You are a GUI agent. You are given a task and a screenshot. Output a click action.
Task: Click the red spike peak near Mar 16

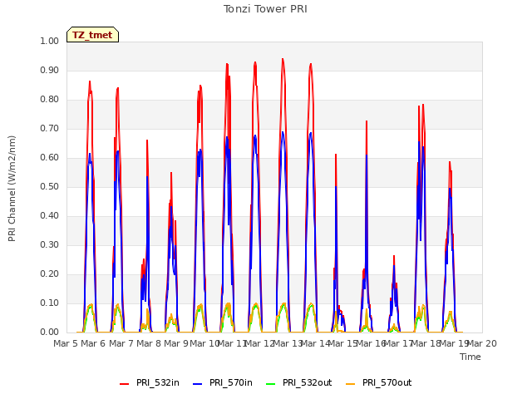tap(367, 121)
